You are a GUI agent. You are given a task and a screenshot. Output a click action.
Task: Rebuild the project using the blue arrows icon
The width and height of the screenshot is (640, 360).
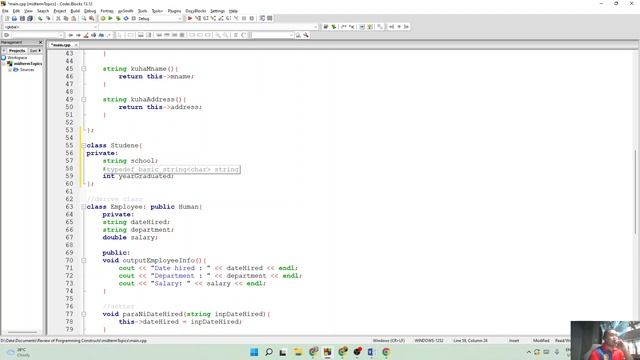click(126, 18)
